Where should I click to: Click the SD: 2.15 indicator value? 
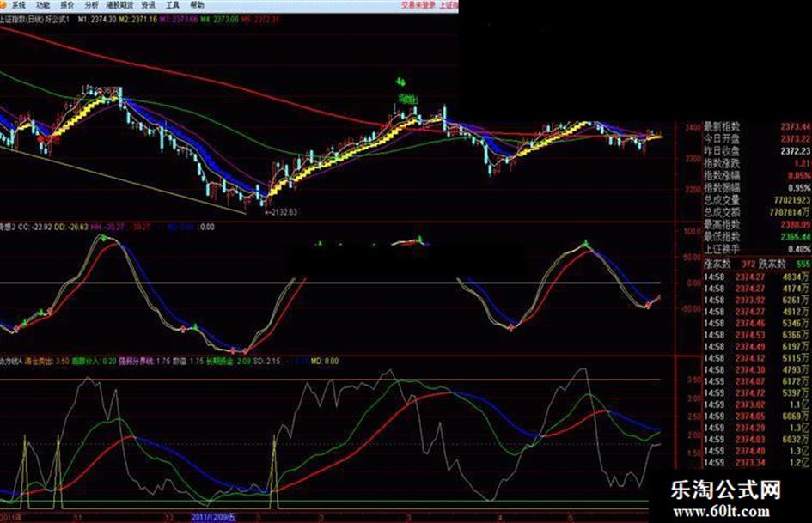(266, 361)
